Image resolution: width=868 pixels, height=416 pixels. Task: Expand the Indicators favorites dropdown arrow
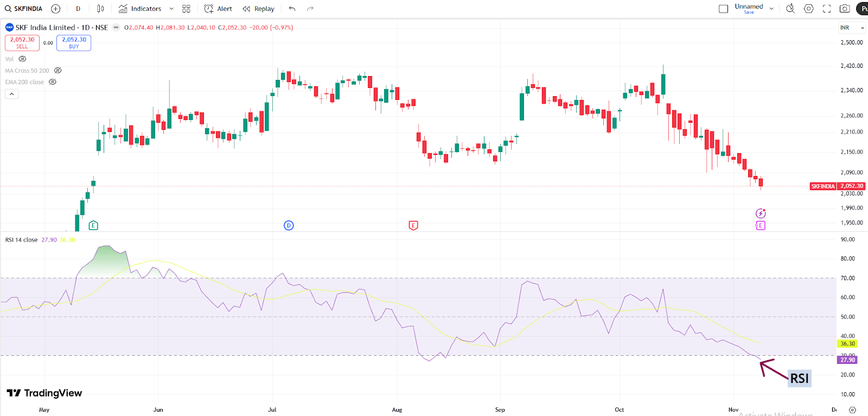[171, 9]
